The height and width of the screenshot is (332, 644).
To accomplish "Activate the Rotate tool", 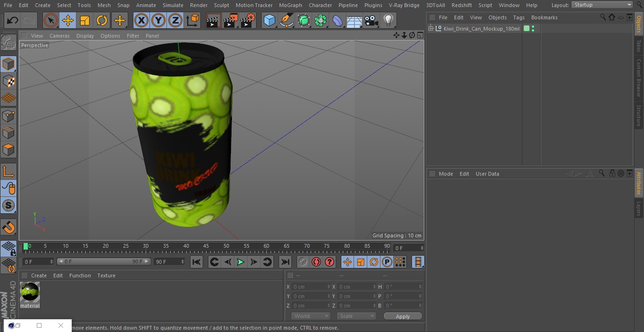I will pyautogui.click(x=102, y=21).
